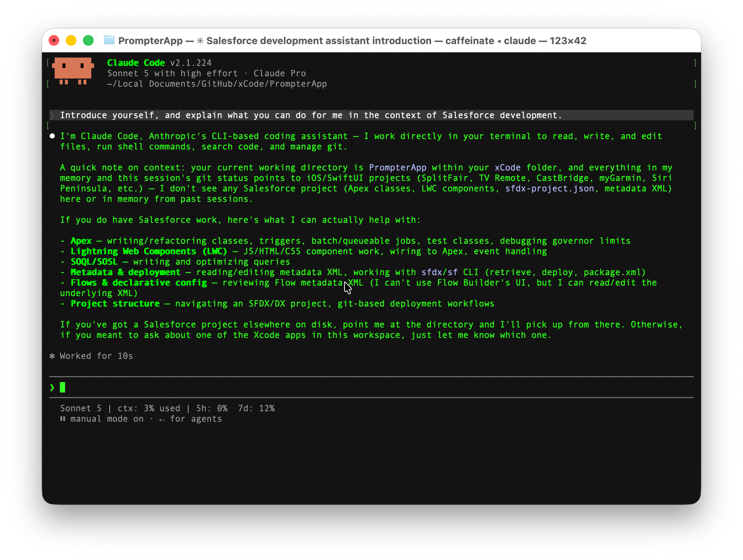Viewport: 743px width, 560px height.
Task: Click 'Sonnet 5' in the status line
Action: 81,408
